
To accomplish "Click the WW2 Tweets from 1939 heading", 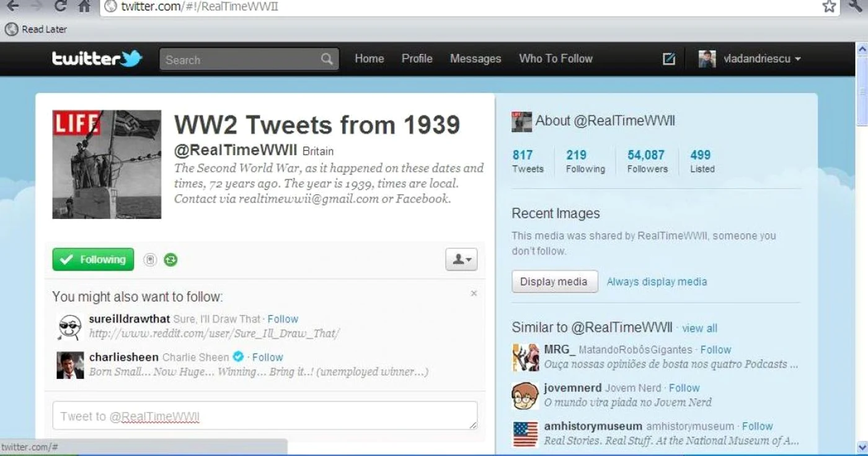I will pyautogui.click(x=317, y=125).
